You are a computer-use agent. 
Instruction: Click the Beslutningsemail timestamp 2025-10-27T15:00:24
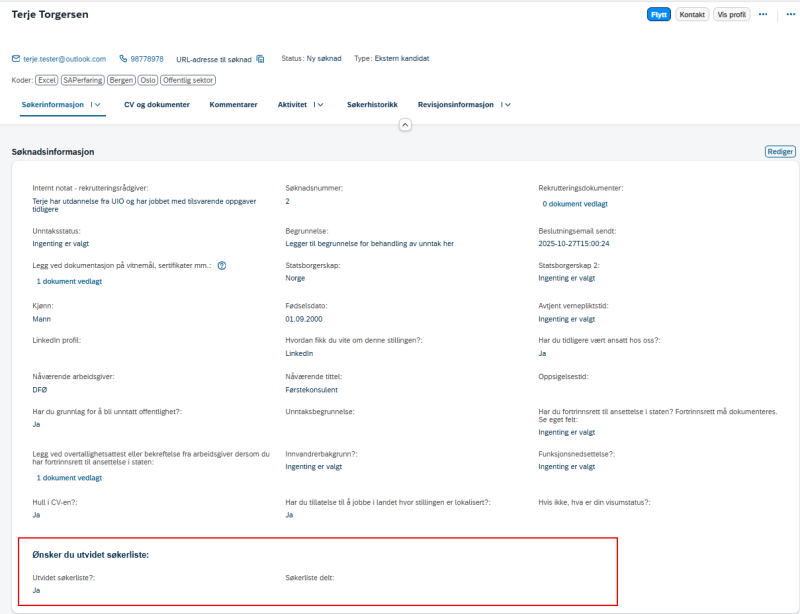coord(573,243)
